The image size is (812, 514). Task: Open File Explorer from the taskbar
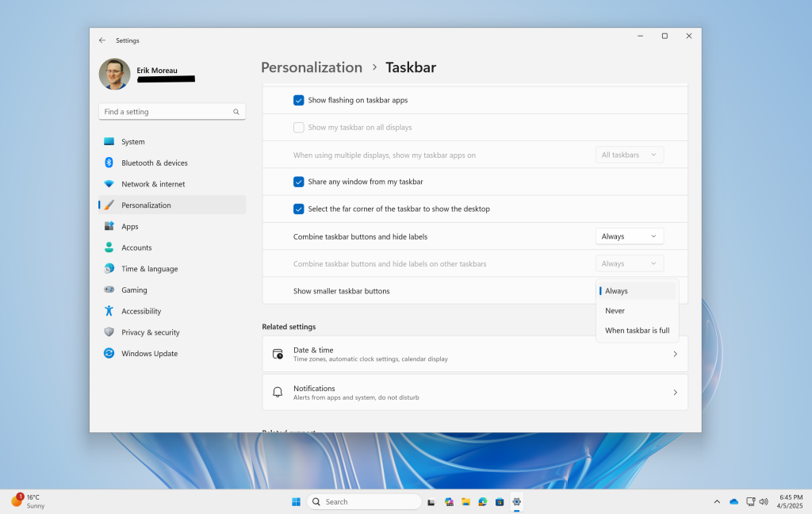pyautogui.click(x=466, y=502)
